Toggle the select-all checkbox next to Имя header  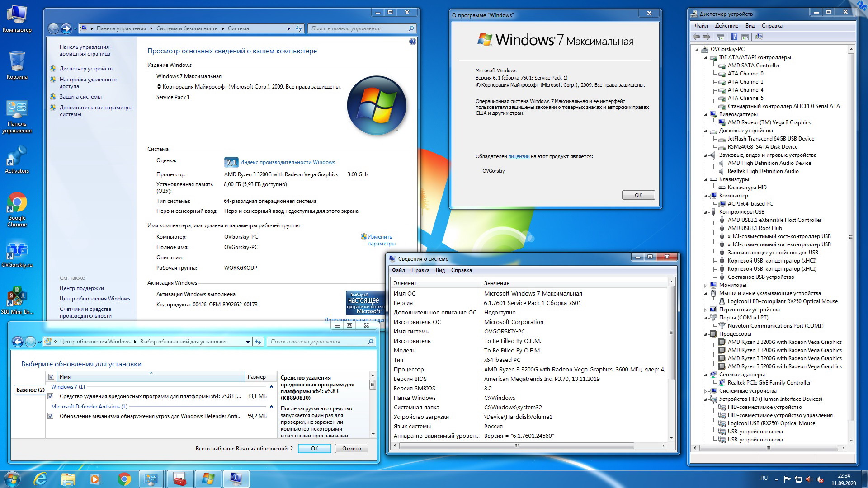point(51,377)
